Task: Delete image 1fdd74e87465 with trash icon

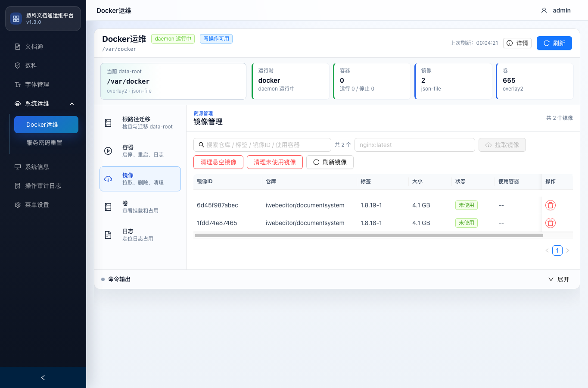Action: tap(551, 223)
